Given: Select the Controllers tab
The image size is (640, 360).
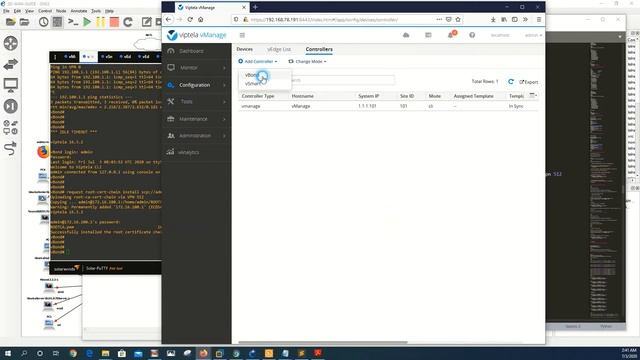Looking at the screenshot, I should 319,49.
